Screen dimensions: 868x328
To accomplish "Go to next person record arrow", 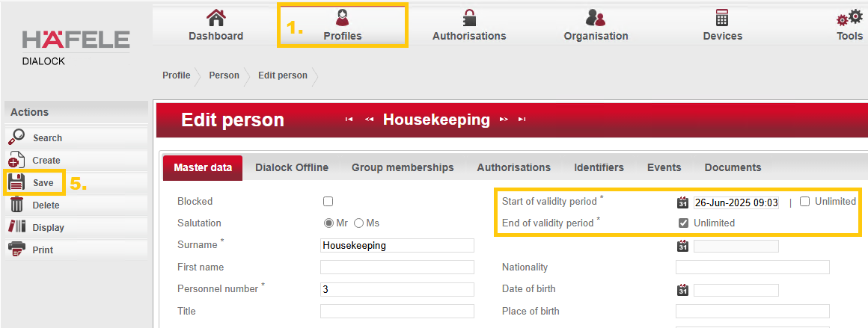I will click(504, 120).
